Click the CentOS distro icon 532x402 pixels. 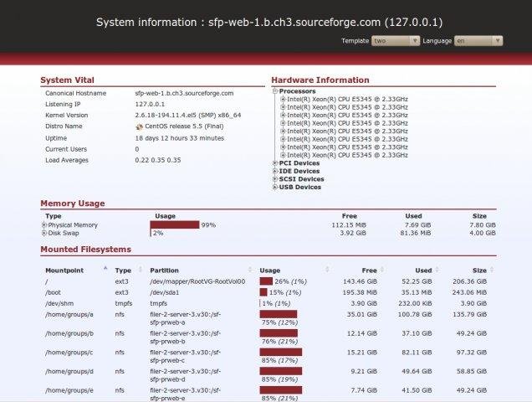pyautogui.click(x=139, y=126)
